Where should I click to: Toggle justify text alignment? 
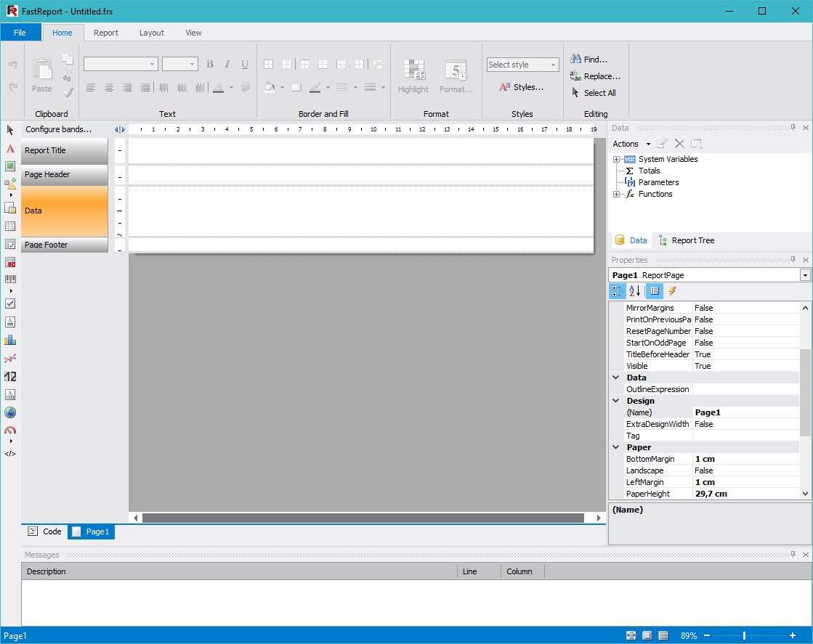pos(145,88)
